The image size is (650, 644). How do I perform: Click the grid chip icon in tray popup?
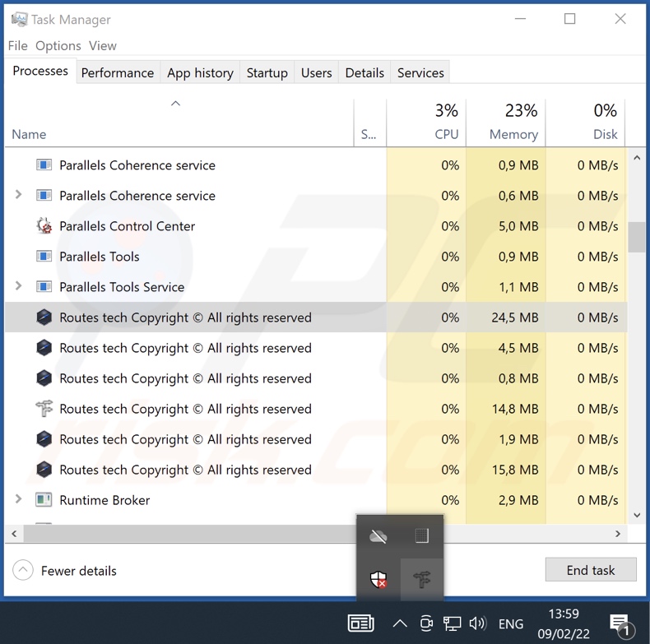click(421, 535)
